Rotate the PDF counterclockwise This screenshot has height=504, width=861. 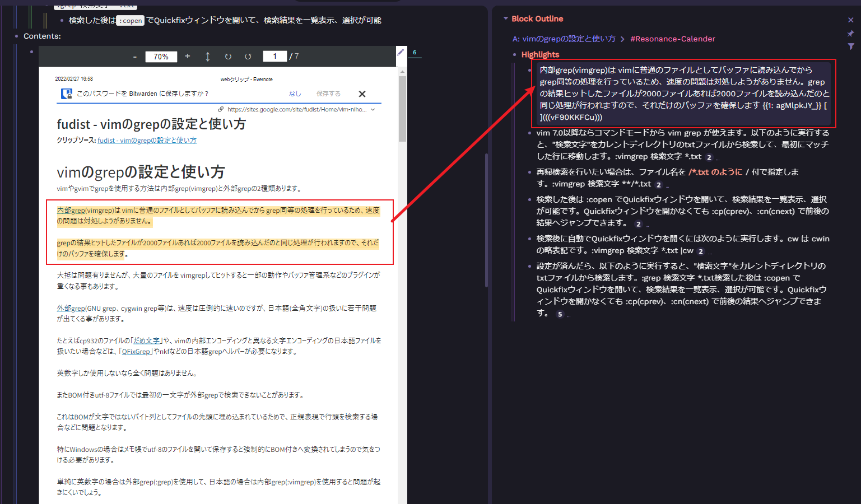coord(248,57)
